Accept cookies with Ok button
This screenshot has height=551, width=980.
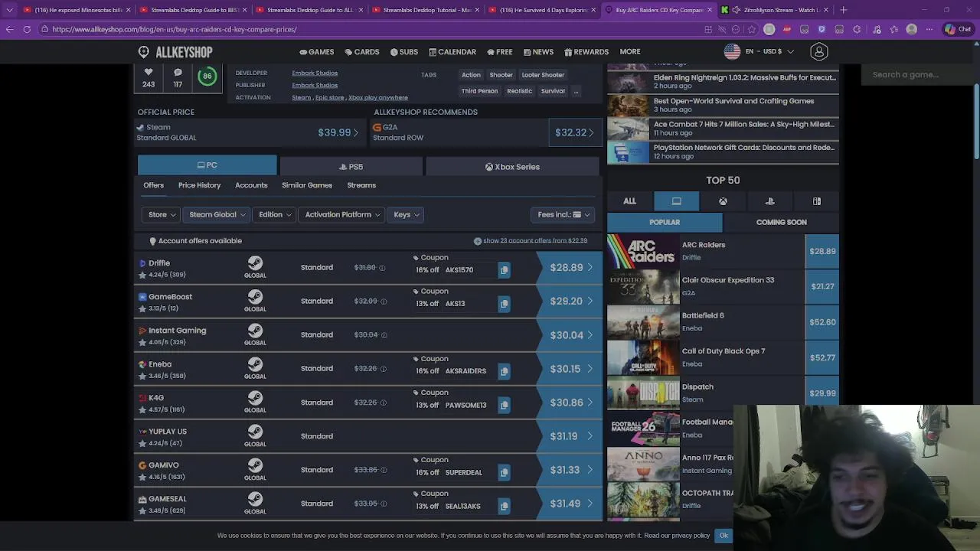click(x=724, y=536)
